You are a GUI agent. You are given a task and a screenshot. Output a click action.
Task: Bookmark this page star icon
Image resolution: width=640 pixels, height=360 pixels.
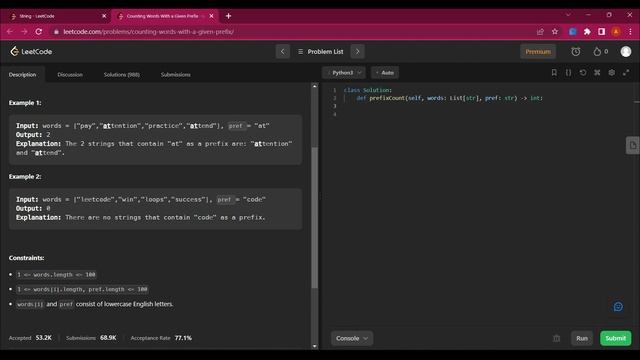(x=555, y=31)
